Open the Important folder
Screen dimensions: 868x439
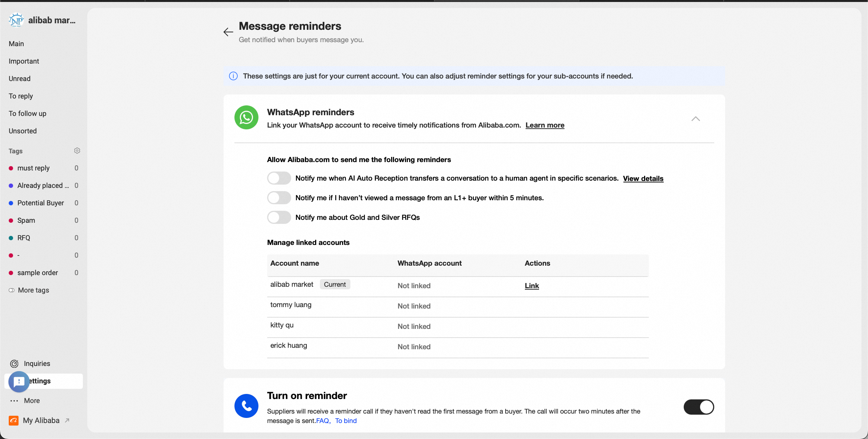(24, 61)
